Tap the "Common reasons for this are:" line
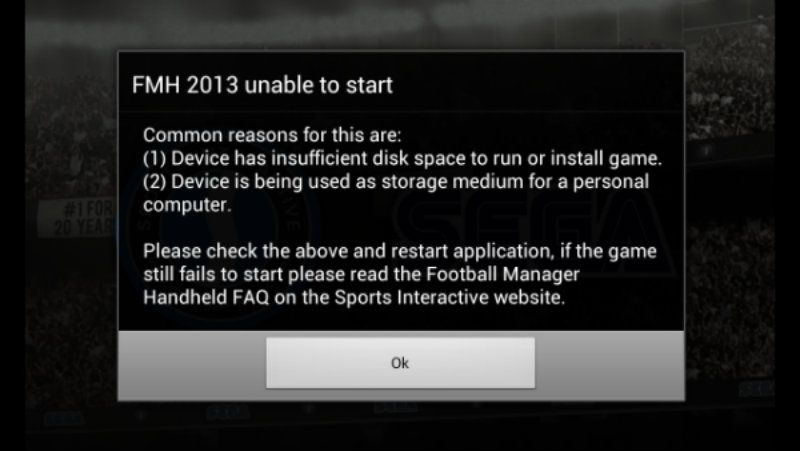The height and width of the screenshot is (451, 800). pyautogui.click(x=272, y=135)
